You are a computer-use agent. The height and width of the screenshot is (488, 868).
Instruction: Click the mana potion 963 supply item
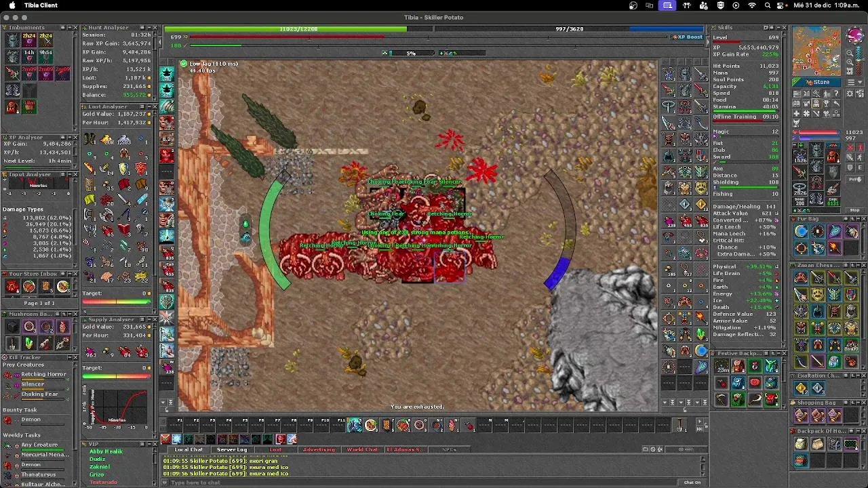(x=90, y=351)
